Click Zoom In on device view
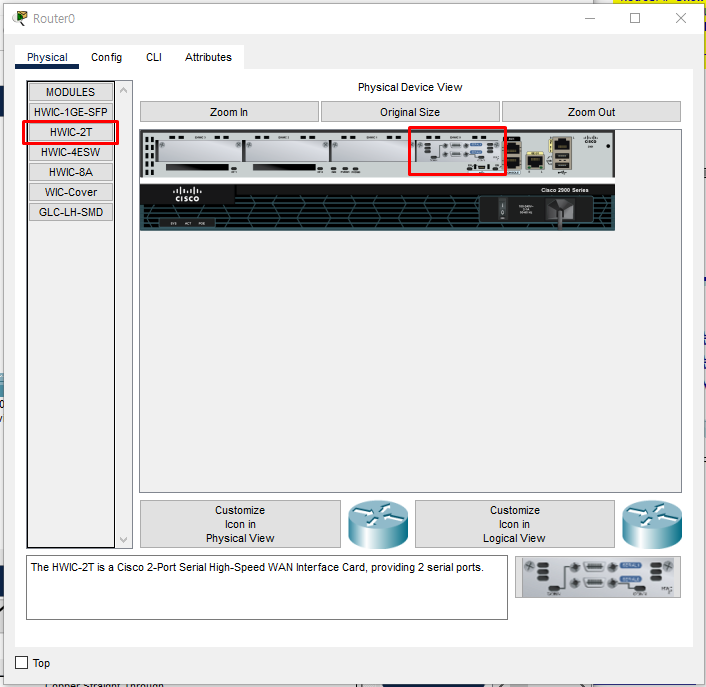The height and width of the screenshot is (687, 706). 229,112
